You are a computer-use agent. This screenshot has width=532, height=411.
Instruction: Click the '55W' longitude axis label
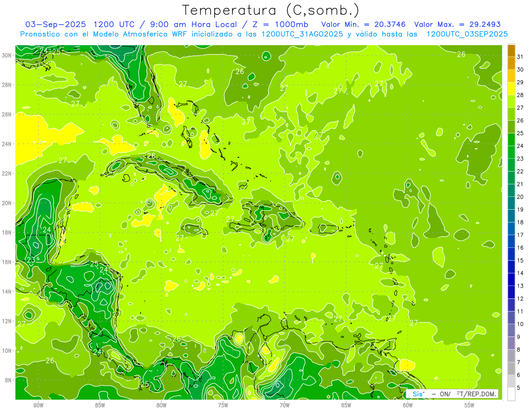point(469,405)
